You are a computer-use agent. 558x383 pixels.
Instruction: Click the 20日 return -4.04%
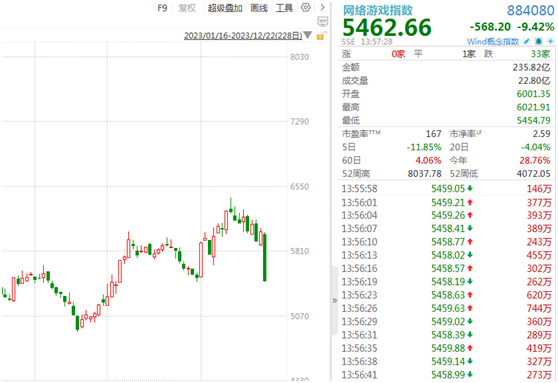click(536, 147)
